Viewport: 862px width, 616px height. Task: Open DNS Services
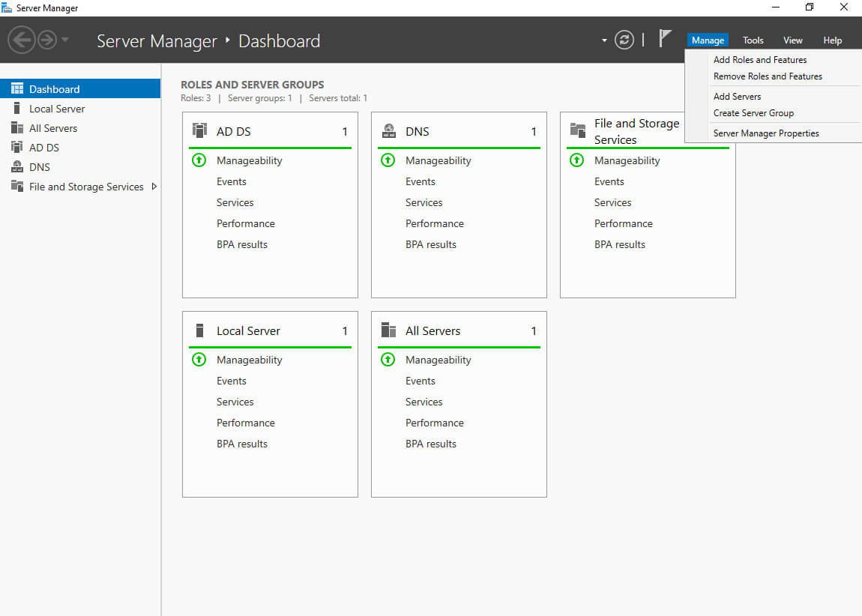pos(424,202)
